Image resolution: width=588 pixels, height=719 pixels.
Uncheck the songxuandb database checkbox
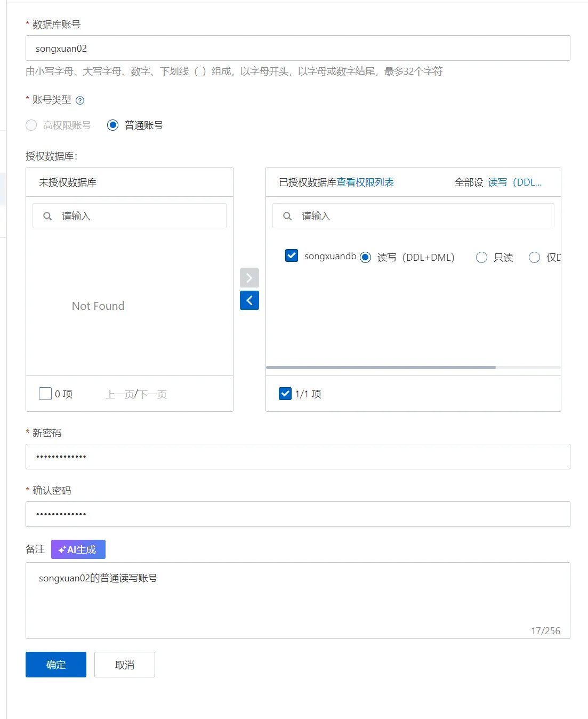pyautogui.click(x=292, y=255)
